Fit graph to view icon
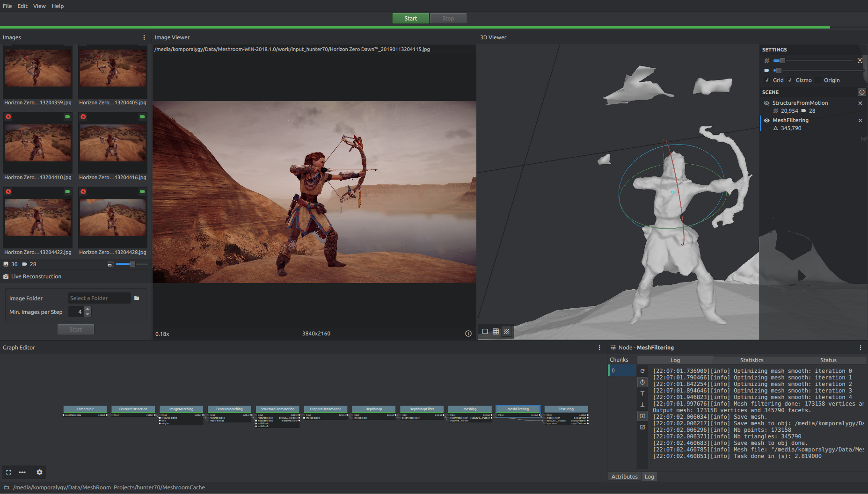 coord(8,472)
